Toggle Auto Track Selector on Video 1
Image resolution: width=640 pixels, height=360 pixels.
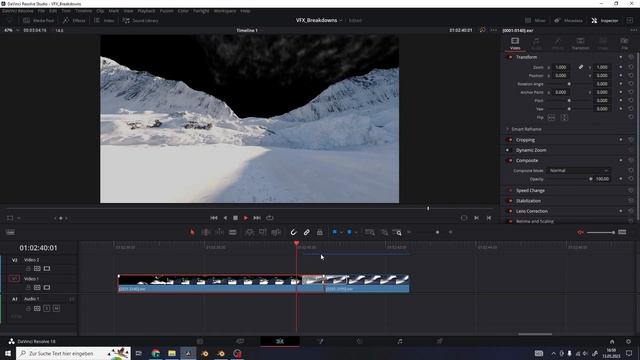pos(37,288)
